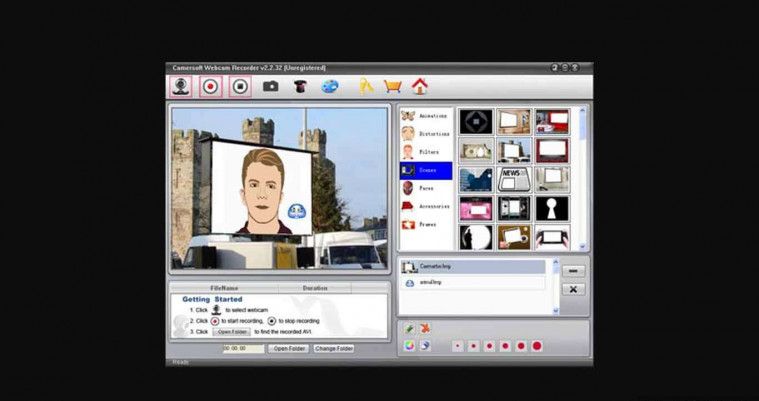The height and width of the screenshot is (401, 759).
Task: Click the blue paint palette toolbar icon
Action: 330,87
